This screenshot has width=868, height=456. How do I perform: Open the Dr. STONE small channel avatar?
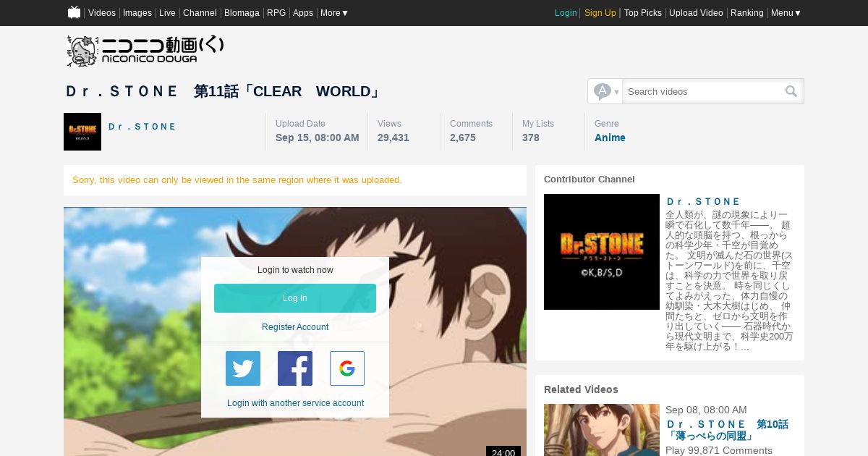(x=82, y=132)
